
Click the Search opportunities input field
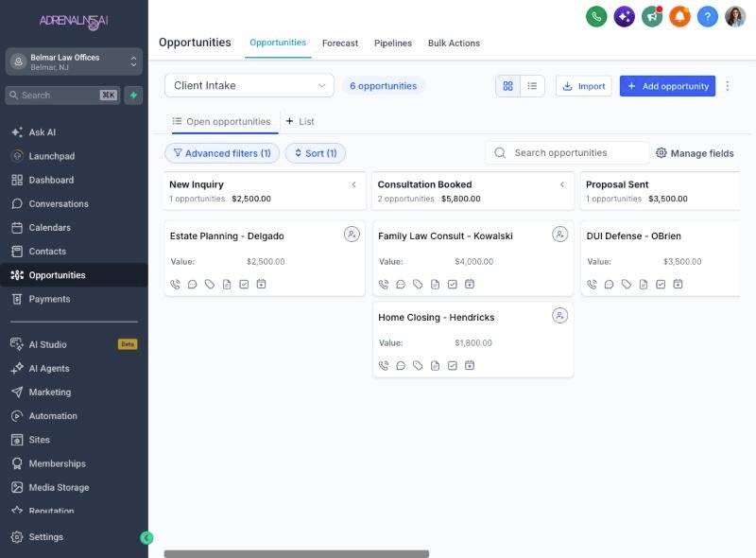567,153
